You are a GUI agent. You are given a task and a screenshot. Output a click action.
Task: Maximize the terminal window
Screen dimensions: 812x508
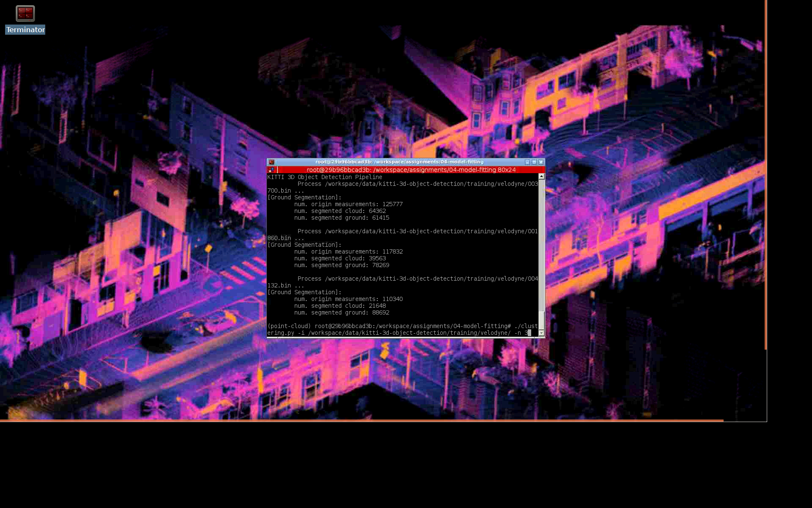[x=534, y=162]
